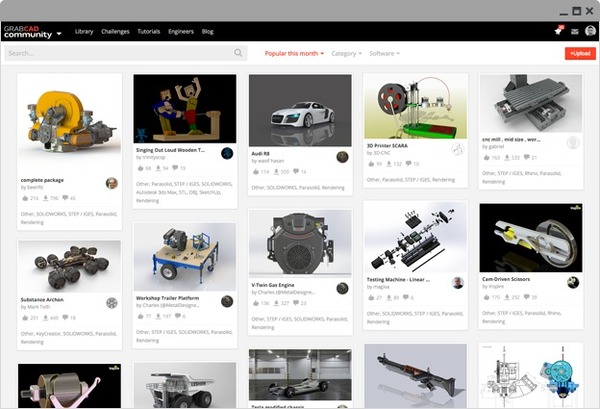
Task: Open the Workshop Trailer Platform title link
Action: pos(168,298)
